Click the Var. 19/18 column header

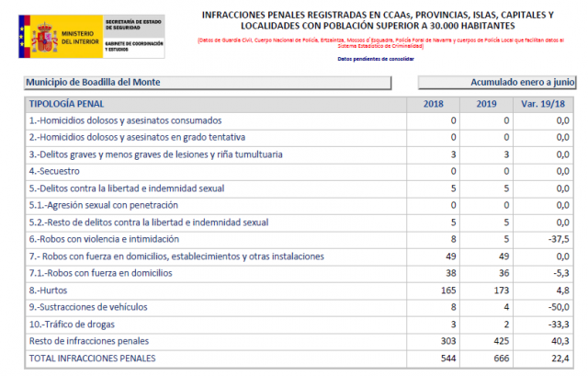coord(543,104)
